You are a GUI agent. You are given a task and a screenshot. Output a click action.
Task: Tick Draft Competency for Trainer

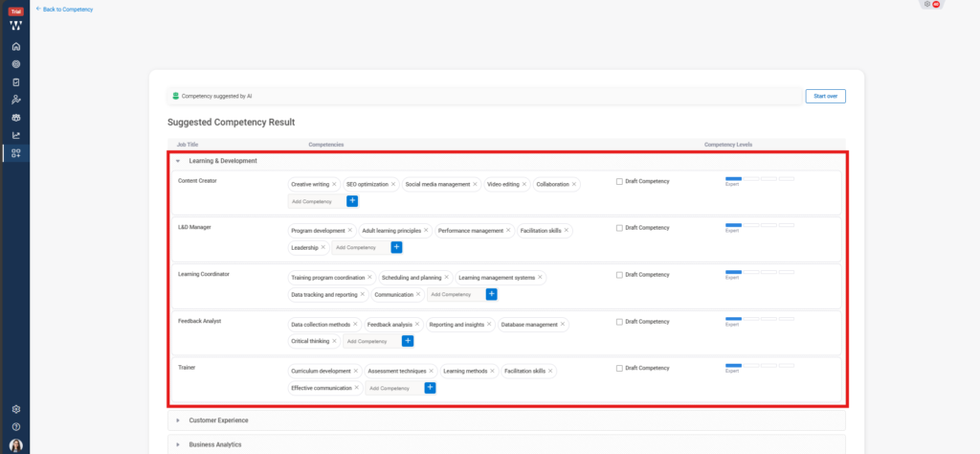[x=620, y=368]
